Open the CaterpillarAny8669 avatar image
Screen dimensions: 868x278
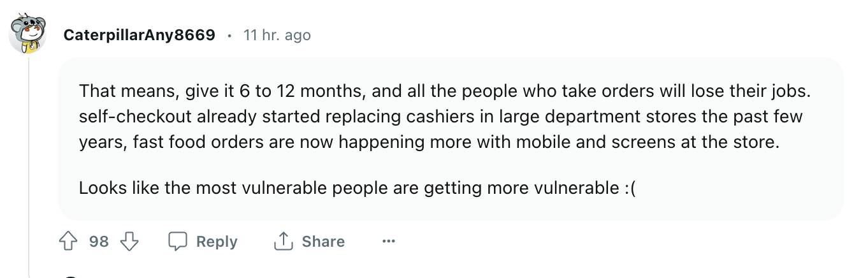pyautogui.click(x=27, y=34)
